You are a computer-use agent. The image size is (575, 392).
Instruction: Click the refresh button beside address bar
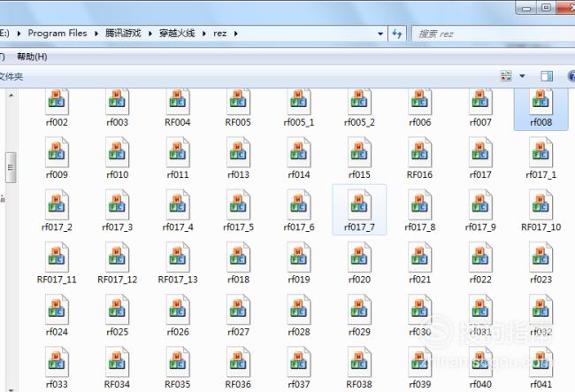coord(397,34)
